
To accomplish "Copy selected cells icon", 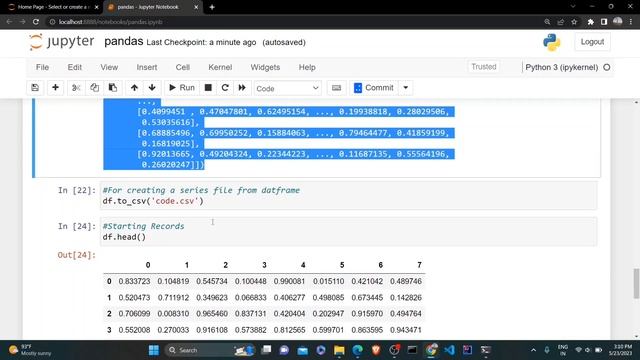I will click(x=94, y=88).
